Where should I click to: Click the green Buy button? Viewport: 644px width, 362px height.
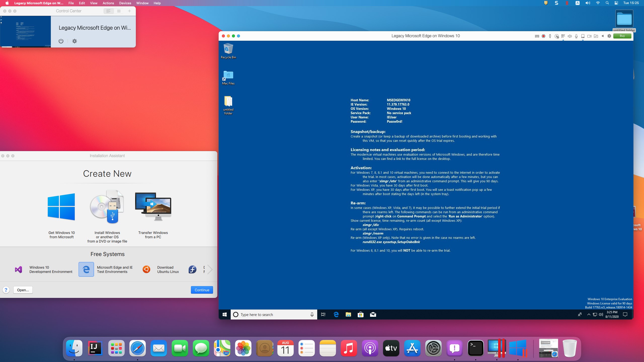point(622,36)
